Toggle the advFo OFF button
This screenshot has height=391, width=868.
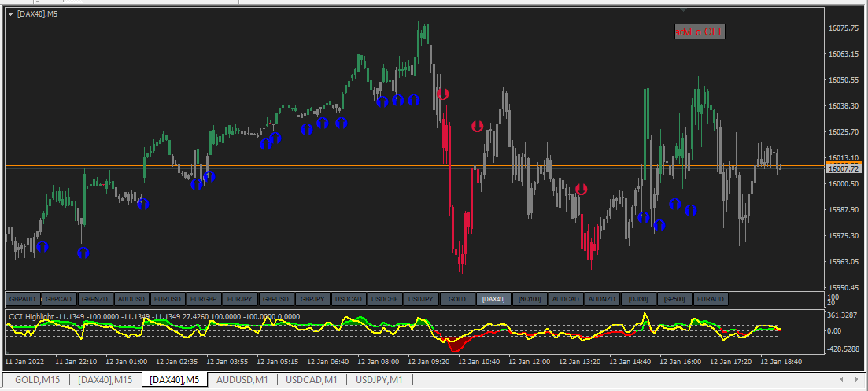[699, 31]
